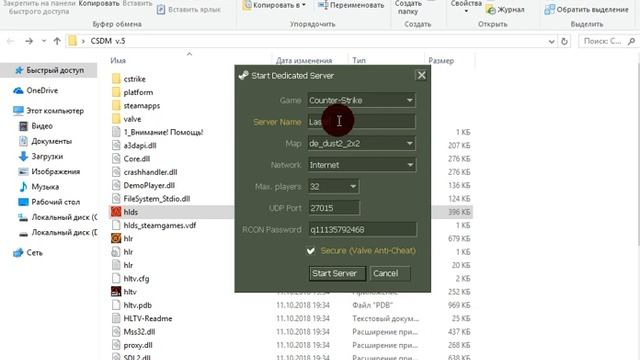
Task: Select the Core.dll file icon
Action: tap(116, 159)
